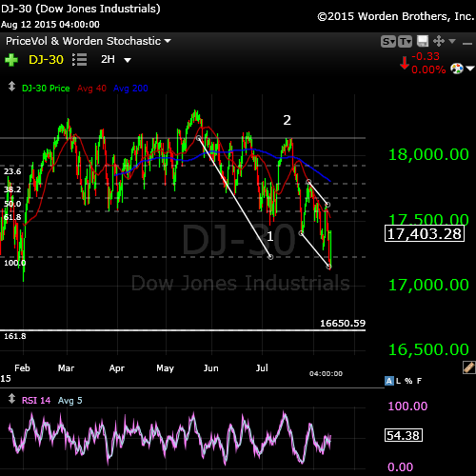Click the -0.33 net change value
Viewport: 476px width, 476px height.
click(x=426, y=56)
